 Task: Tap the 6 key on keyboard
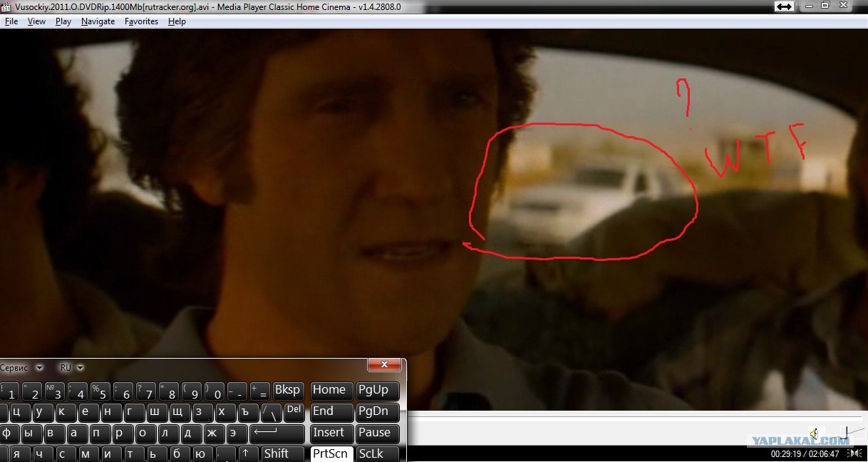click(x=123, y=391)
